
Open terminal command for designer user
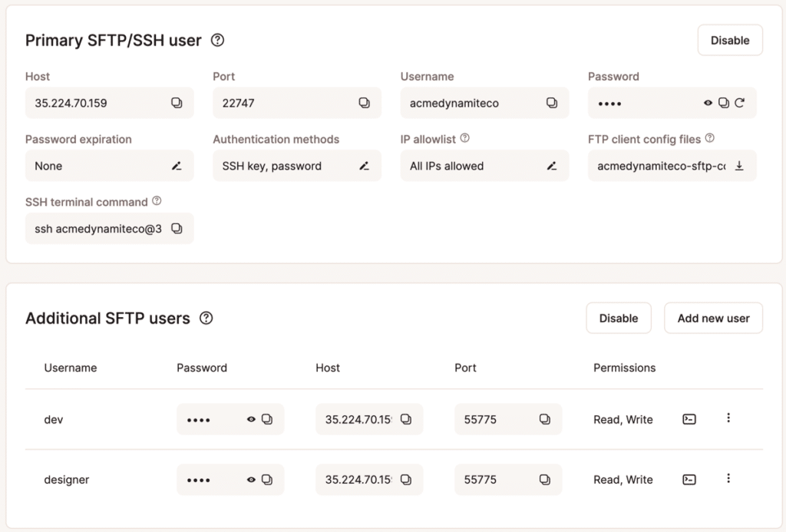(x=689, y=480)
